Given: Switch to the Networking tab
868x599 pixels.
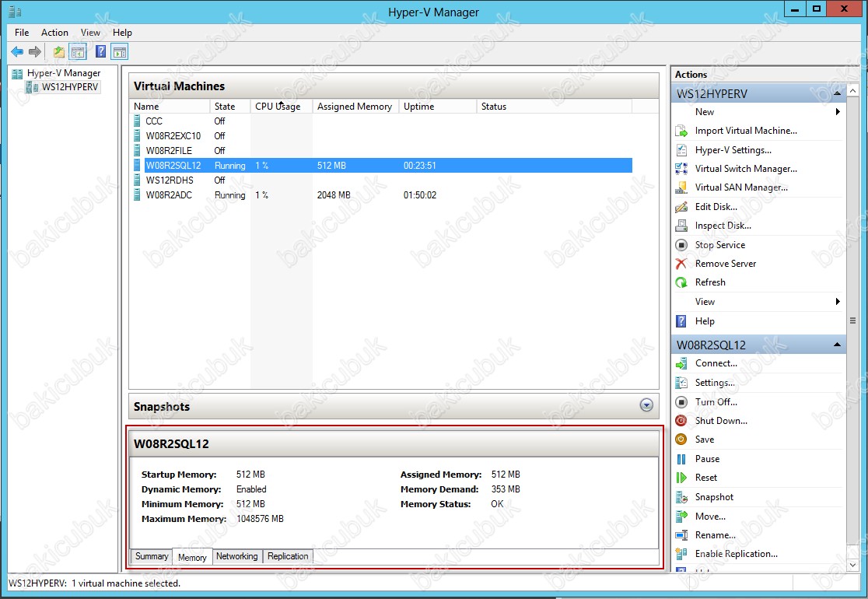Looking at the screenshot, I should click(237, 556).
